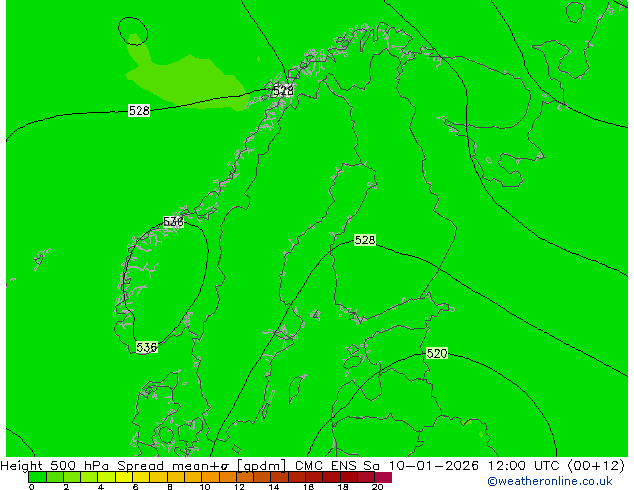Screen dimensions: 634x490
Task: Select the orange swatch above legend value 10
Action: tap(211, 477)
